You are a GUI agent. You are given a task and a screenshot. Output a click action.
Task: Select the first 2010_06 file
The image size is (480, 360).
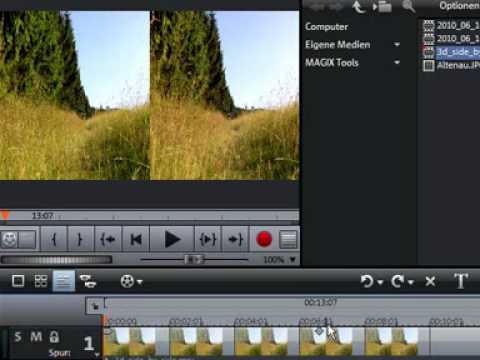pos(451,25)
